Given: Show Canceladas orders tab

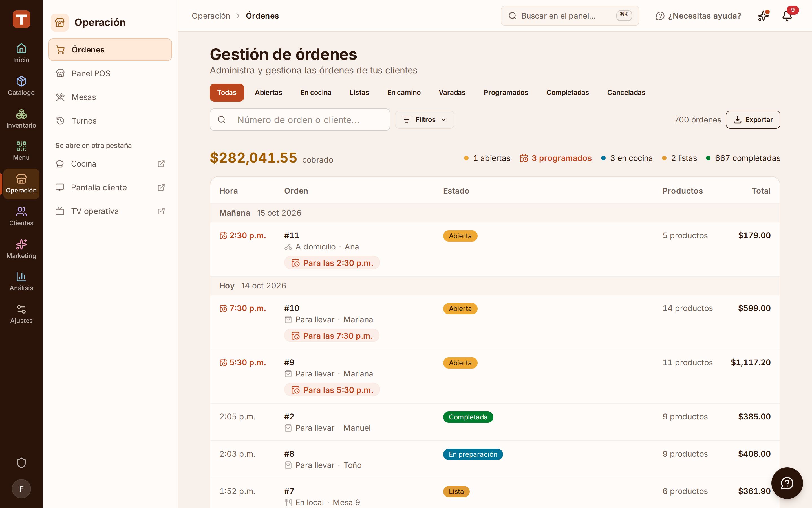Looking at the screenshot, I should pos(626,92).
